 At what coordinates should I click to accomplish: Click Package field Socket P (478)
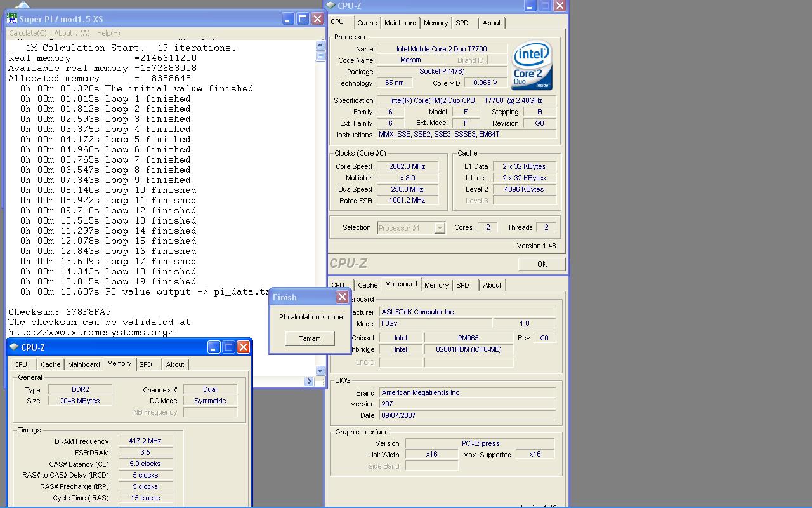coord(442,72)
